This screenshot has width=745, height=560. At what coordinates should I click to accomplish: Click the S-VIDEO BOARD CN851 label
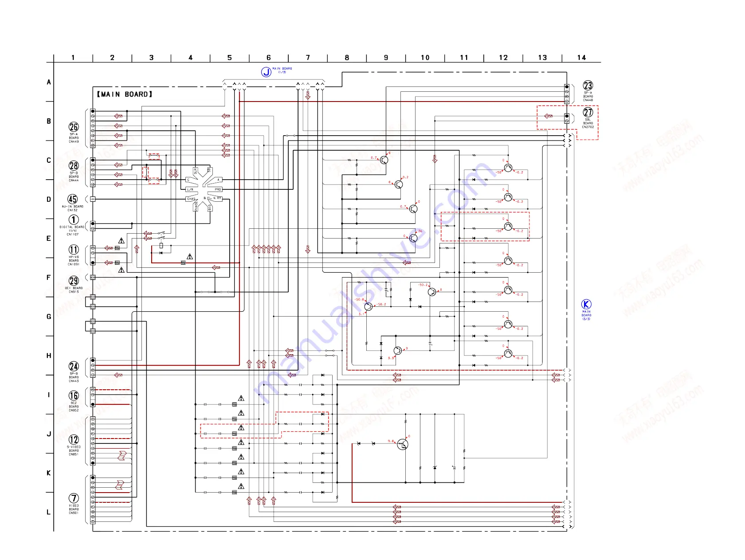pyautogui.click(x=74, y=450)
